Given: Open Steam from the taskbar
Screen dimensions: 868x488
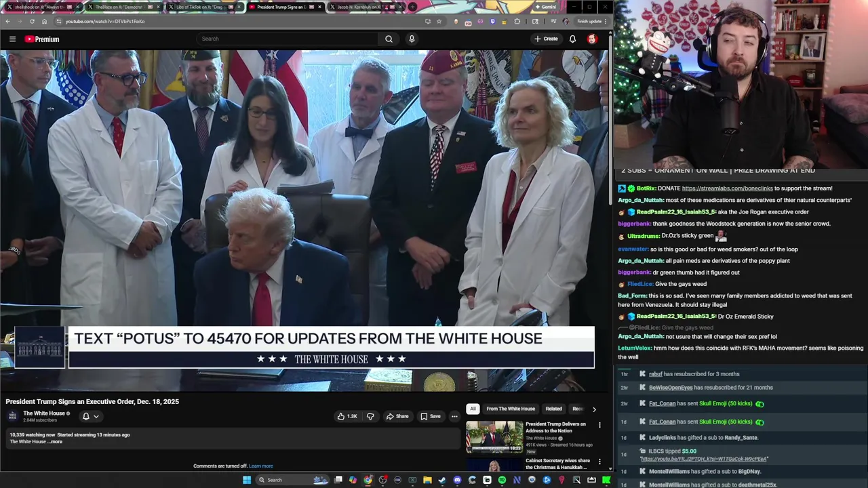Looking at the screenshot, I should (x=442, y=480).
